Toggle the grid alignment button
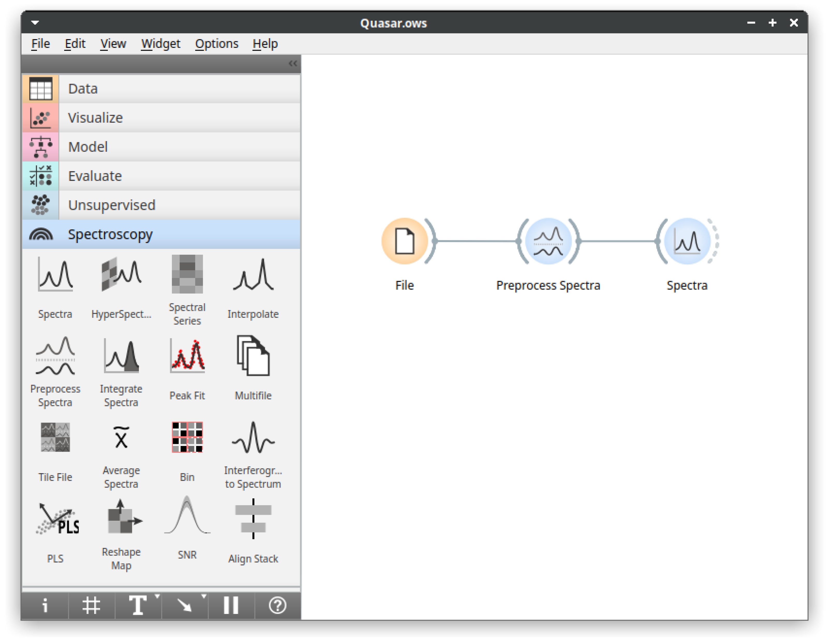Screen dimensions: 830x644 click(91, 605)
